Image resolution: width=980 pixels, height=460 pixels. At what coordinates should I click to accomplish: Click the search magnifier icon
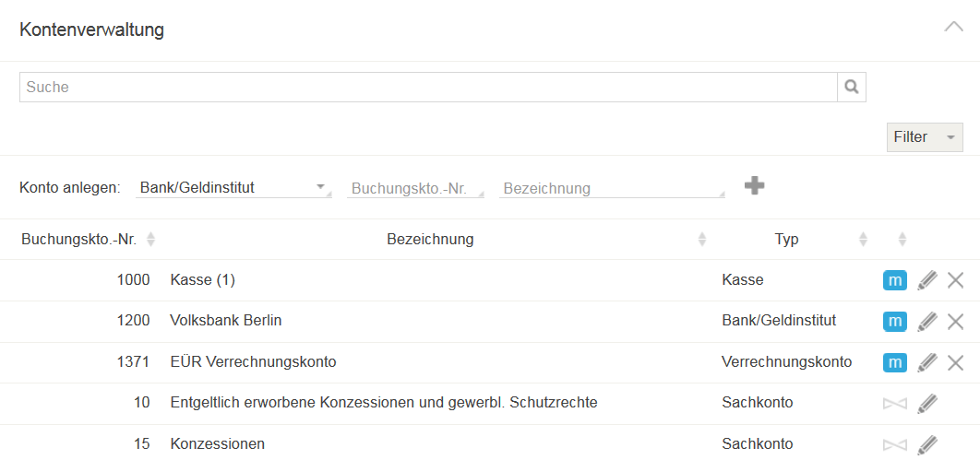pos(851,87)
